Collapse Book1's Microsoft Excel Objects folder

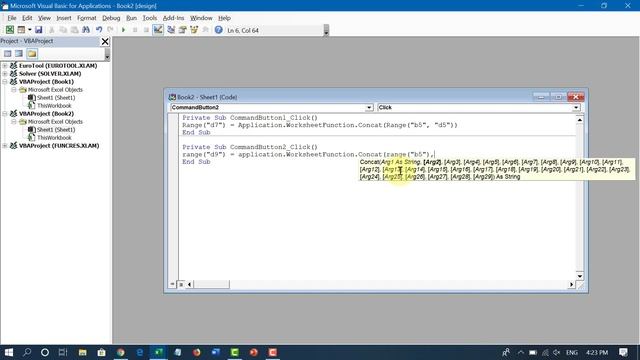pyautogui.click(x=13, y=89)
